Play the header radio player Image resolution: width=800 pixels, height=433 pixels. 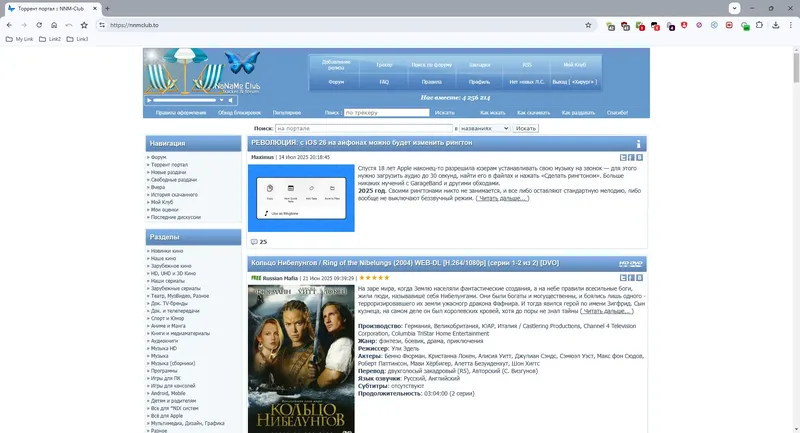click(x=149, y=100)
